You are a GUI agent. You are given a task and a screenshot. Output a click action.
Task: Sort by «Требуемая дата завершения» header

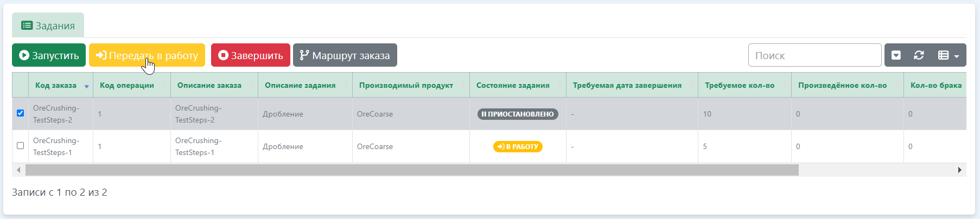click(627, 85)
